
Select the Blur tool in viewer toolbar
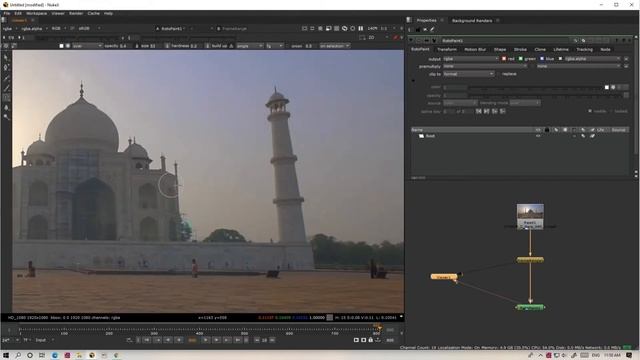coord(6,107)
